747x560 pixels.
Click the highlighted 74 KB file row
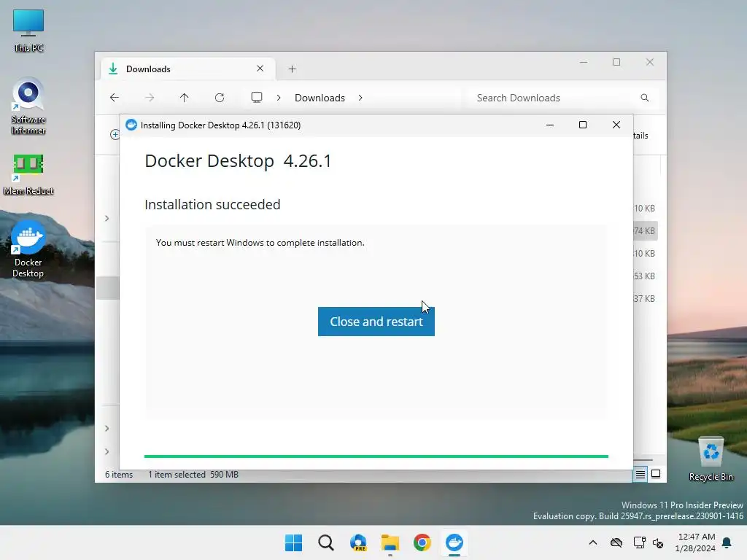point(646,231)
